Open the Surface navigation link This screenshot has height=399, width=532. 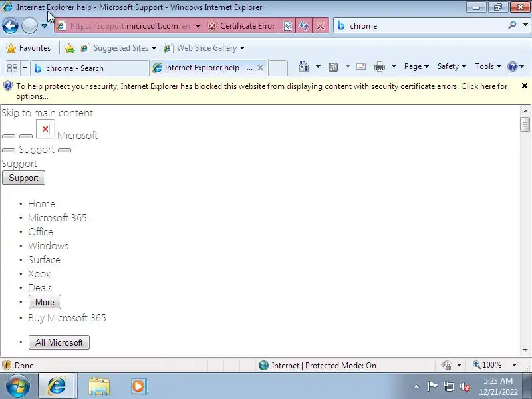[44, 259]
